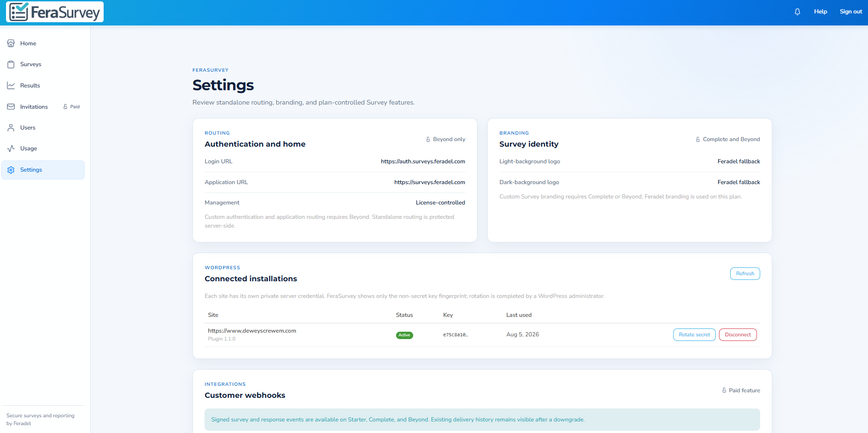Open Home in the sidebar
Viewport: 868px width, 433px height.
pyautogui.click(x=43, y=43)
